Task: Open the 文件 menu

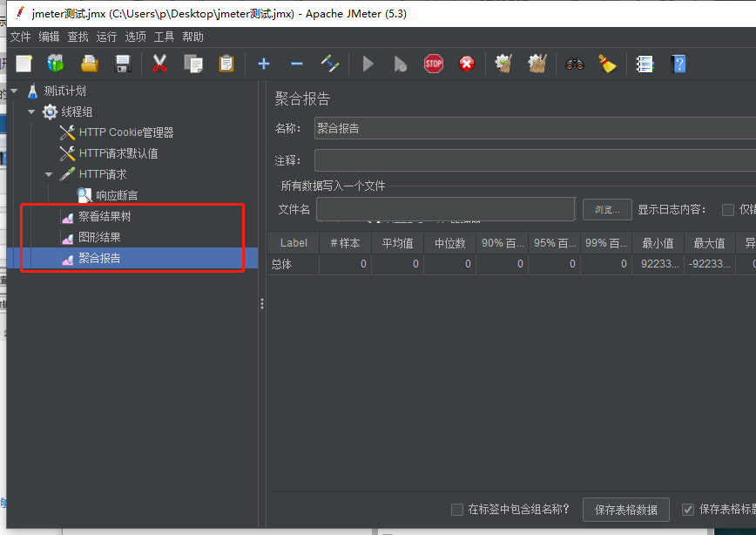Action: (20, 37)
